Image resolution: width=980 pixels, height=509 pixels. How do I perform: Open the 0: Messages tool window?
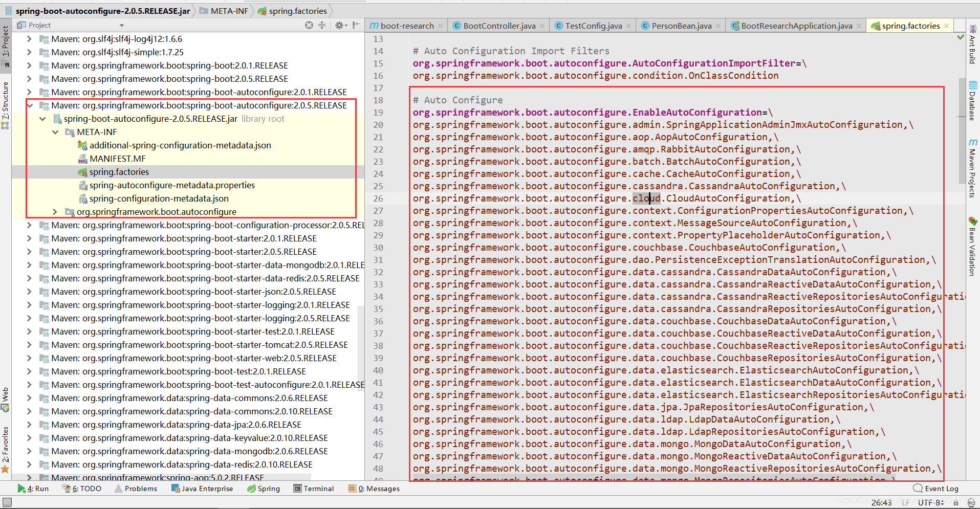374,489
